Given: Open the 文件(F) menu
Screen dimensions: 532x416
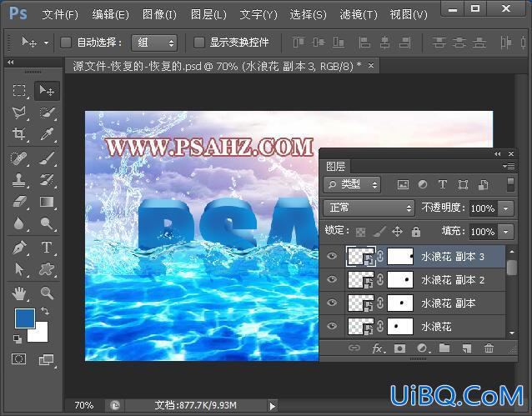Looking at the screenshot, I should (x=60, y=14).
